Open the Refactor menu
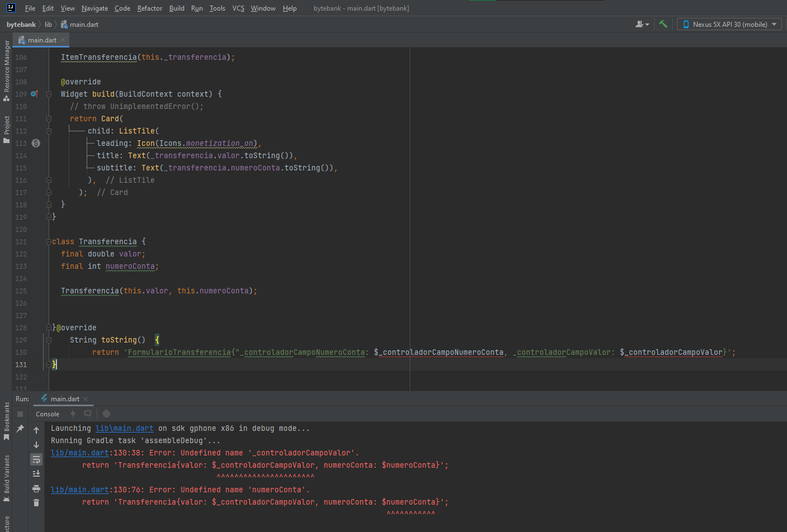 tap(150, 8)
